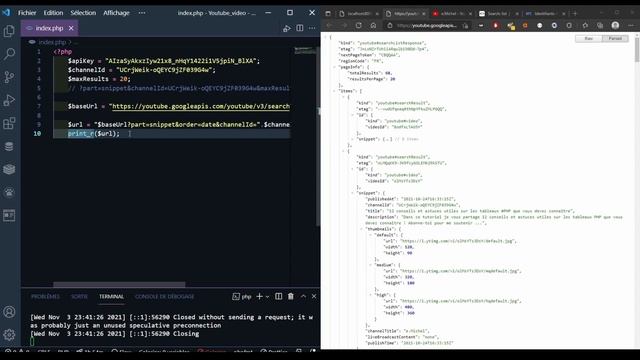Kill terminal with the trash icon

pyautogui.click(x=291, y=296)
